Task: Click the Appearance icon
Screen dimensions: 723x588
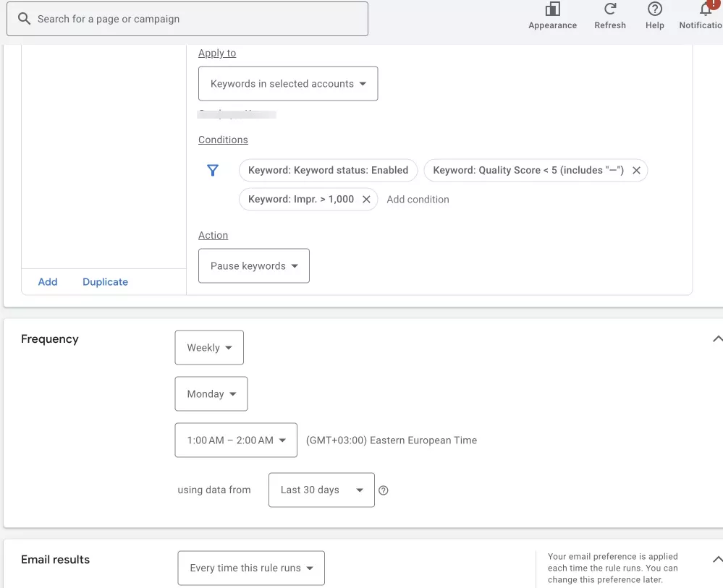Action: pyautogui.click(x=552, y=9)
